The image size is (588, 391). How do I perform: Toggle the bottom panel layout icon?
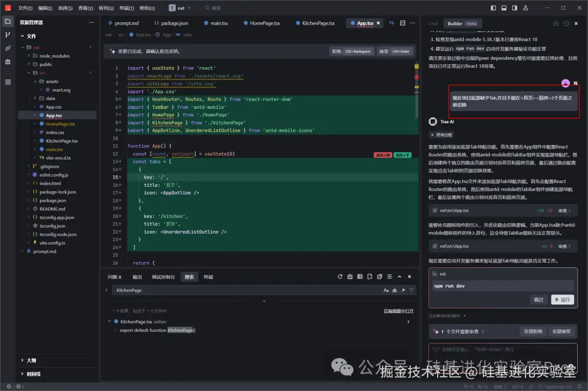click(x=504, y=8)
